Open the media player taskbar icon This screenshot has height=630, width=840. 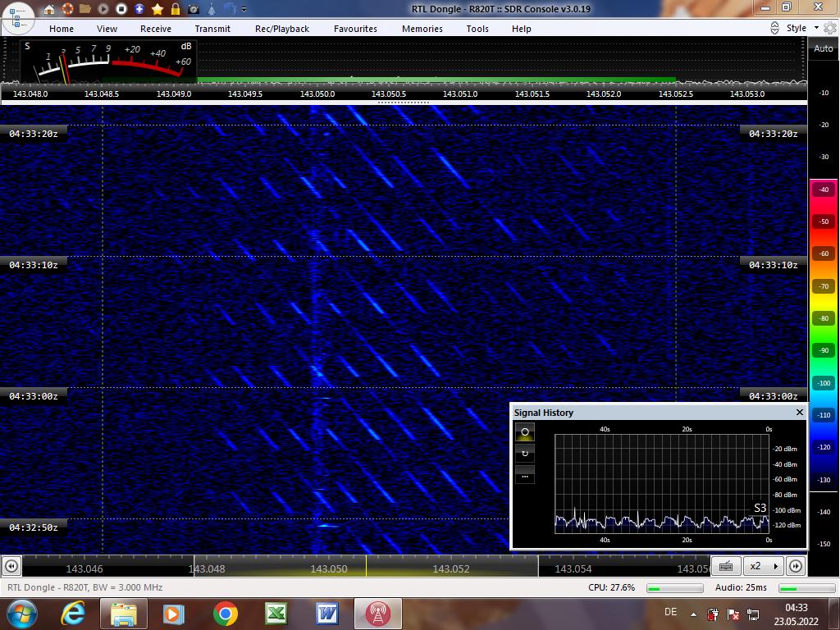173,614
